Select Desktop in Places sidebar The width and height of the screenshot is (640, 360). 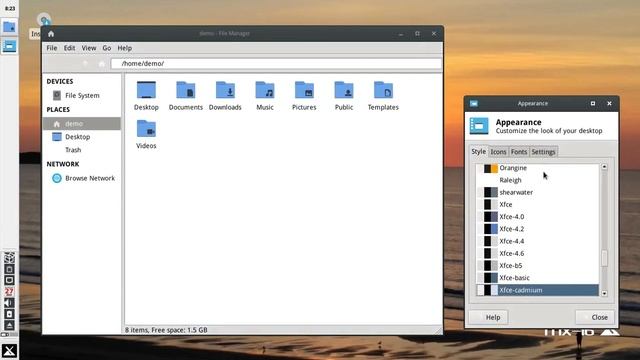[x=82, y=137]
